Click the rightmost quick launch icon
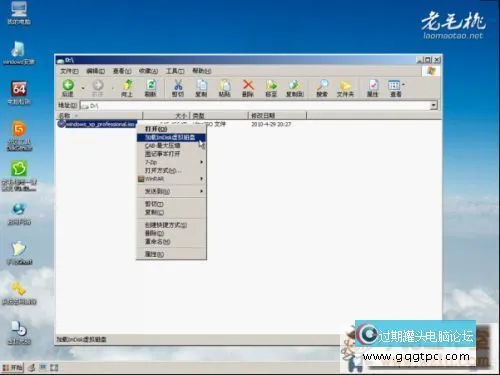Screen dimensions: 500x375 (54, 368)
